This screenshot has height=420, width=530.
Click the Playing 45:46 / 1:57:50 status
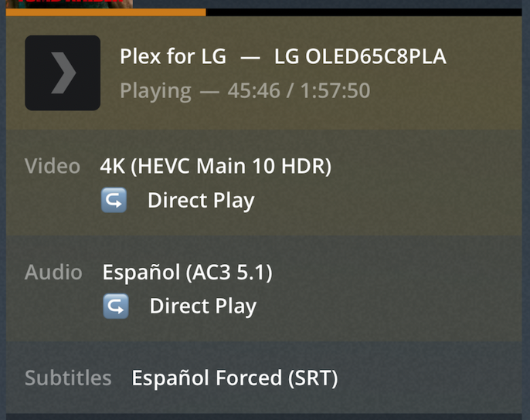245,90
